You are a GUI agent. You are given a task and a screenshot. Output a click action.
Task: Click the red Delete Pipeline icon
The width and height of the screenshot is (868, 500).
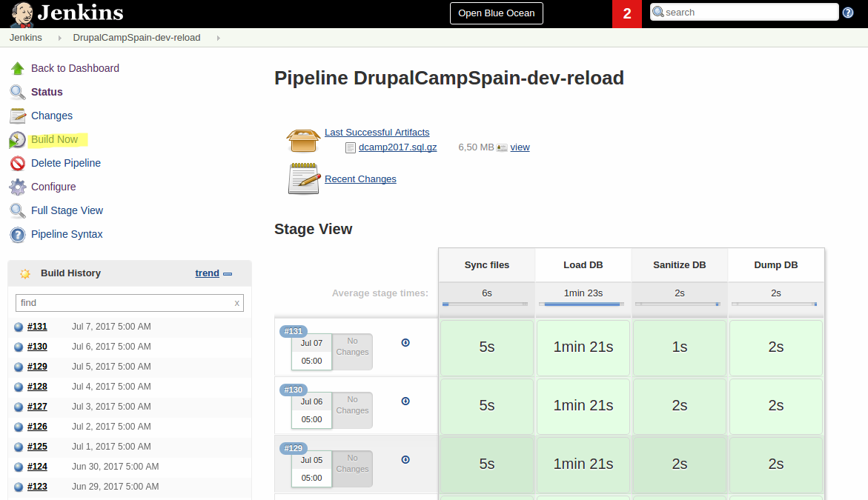coord(18,163)
